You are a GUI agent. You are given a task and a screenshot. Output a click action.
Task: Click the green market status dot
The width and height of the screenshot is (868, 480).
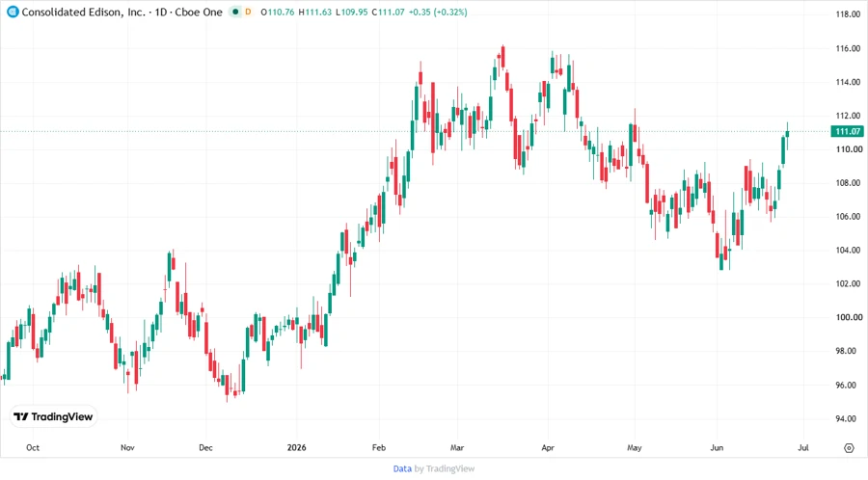click(235, 13)
